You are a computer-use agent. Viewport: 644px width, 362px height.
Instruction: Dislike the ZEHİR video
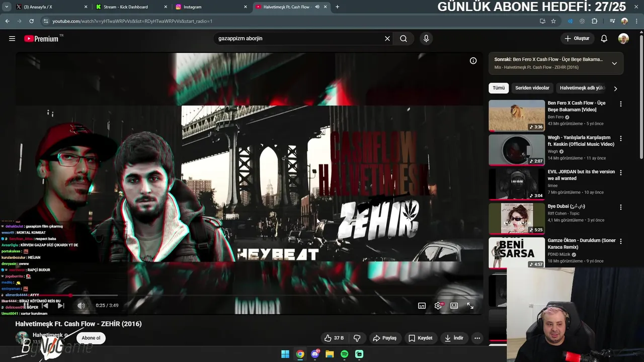357,338
